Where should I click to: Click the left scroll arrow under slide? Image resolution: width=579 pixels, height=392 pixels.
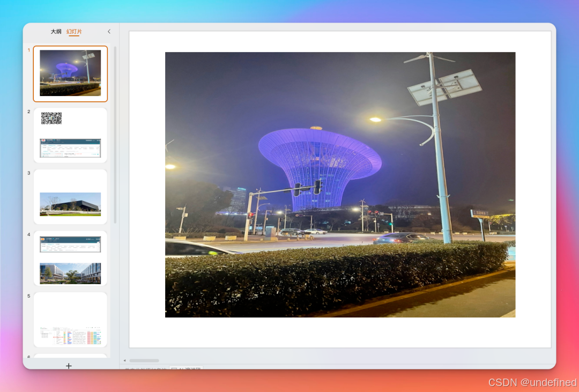click(124, 360)
